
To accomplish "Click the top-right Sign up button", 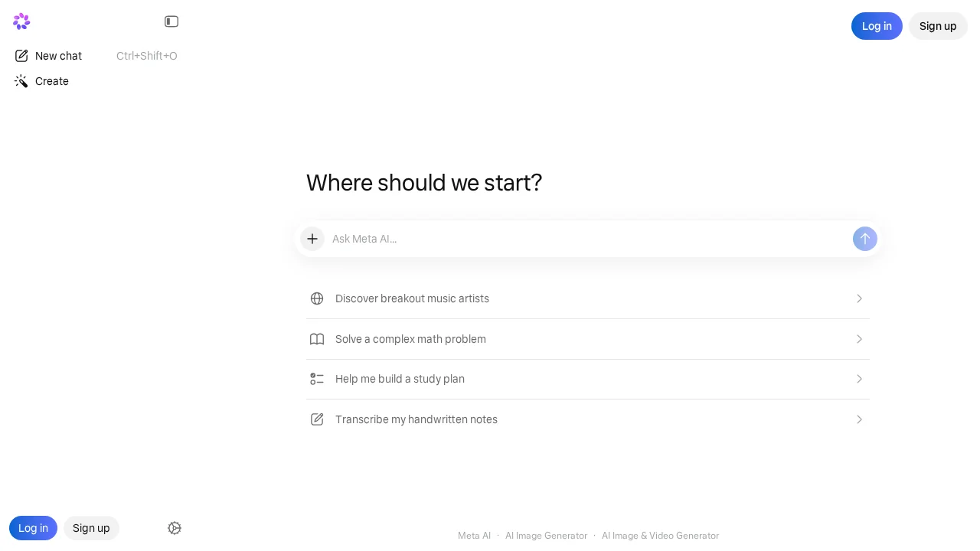I will tap(938, 26).
